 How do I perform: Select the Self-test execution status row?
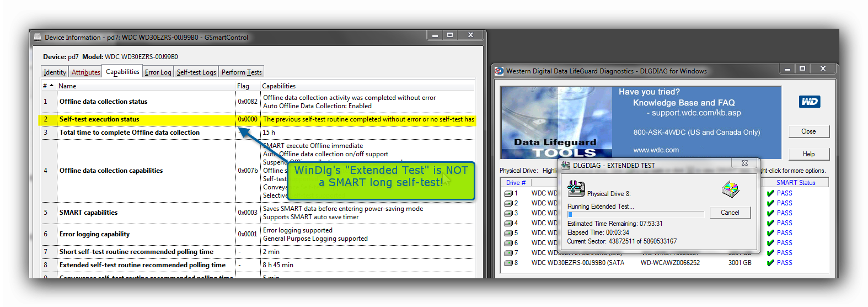click(258, 119)
